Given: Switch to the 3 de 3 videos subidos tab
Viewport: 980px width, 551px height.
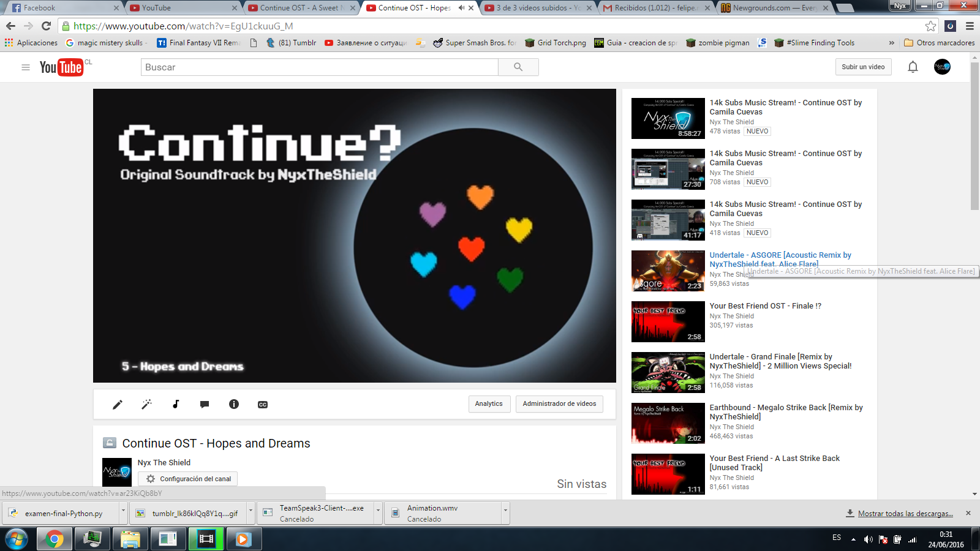Looking at the screenshot, I should click(537, 8).
